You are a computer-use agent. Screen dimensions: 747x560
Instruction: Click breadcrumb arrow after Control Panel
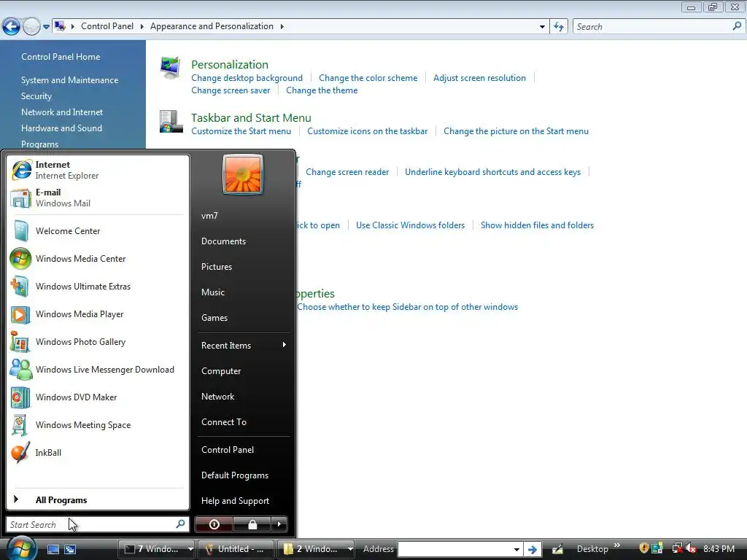142,26
